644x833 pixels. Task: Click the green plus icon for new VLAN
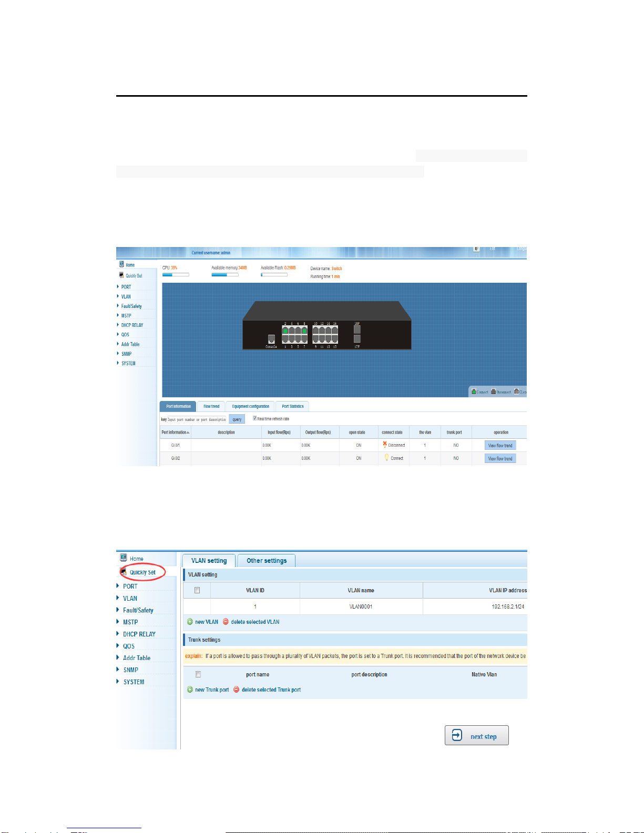[x=190, y=622]
